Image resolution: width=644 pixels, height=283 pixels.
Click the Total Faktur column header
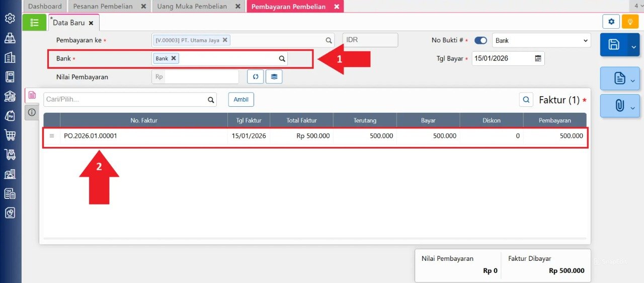[x=301, y=120]
